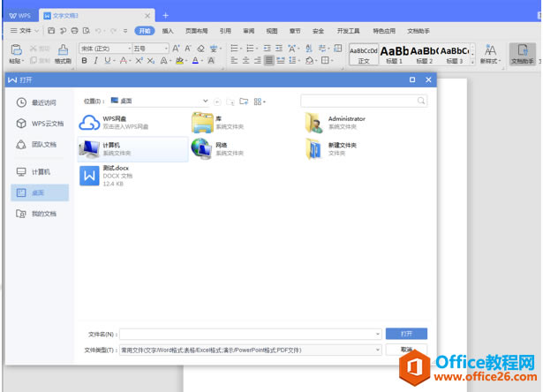Switch to Insert ribbon tab
This screenshot has width=543, height=392.
168,31
